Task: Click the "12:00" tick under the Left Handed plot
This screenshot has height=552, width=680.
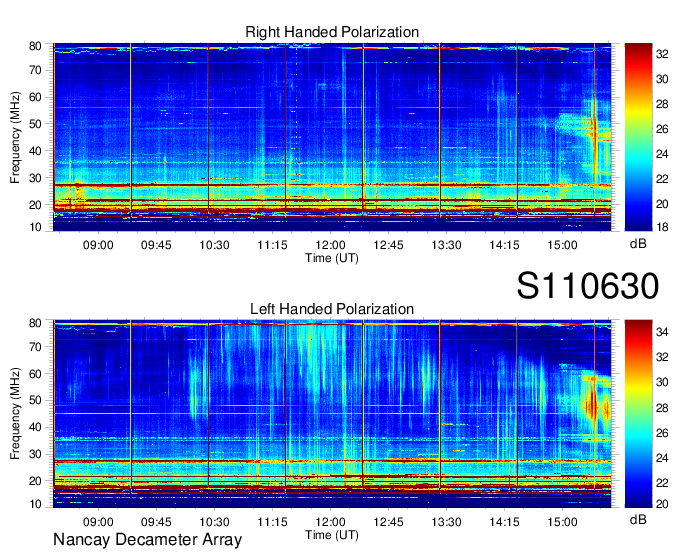Action: tap(330, 522)
